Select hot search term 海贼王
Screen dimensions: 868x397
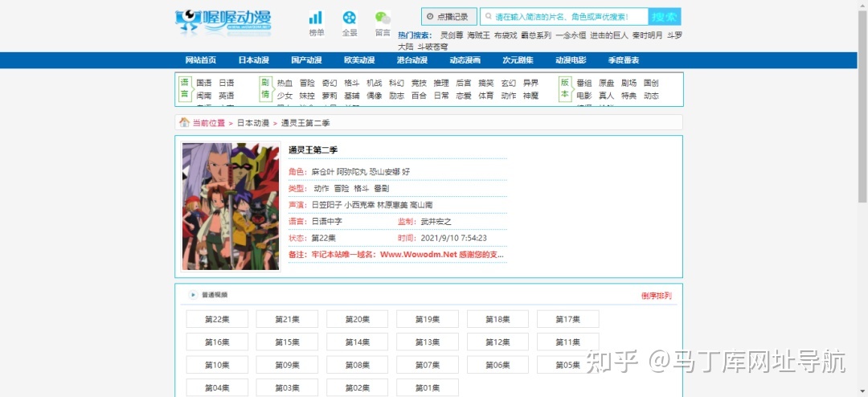(x=478, y=35)
